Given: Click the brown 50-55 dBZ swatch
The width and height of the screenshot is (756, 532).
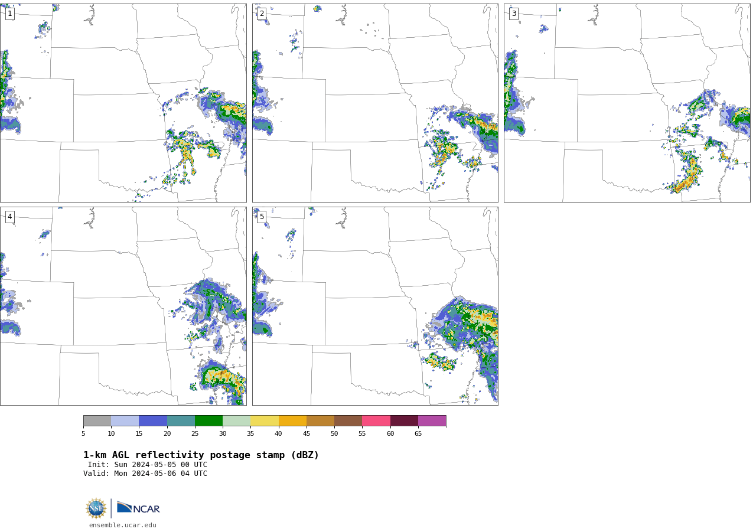Looking at the screenshot, I should coord(348,421).
